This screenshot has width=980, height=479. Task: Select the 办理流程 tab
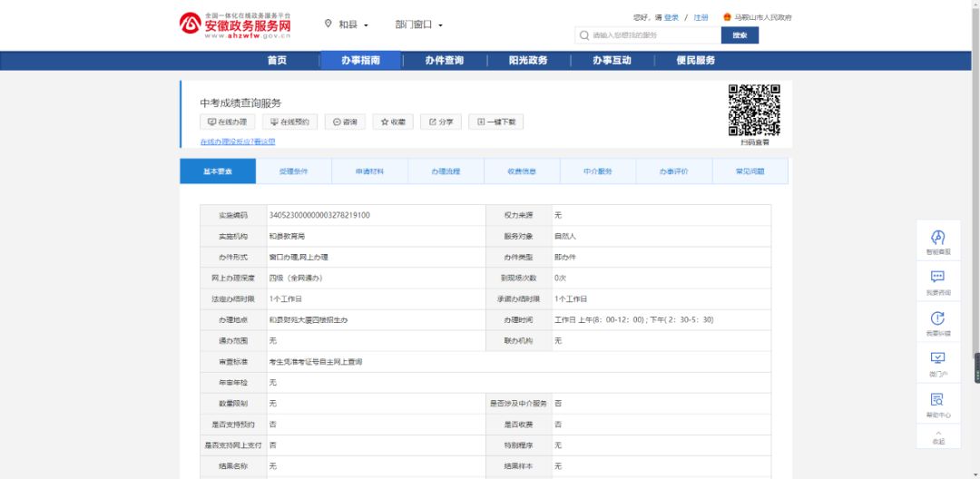coord(446,171)
